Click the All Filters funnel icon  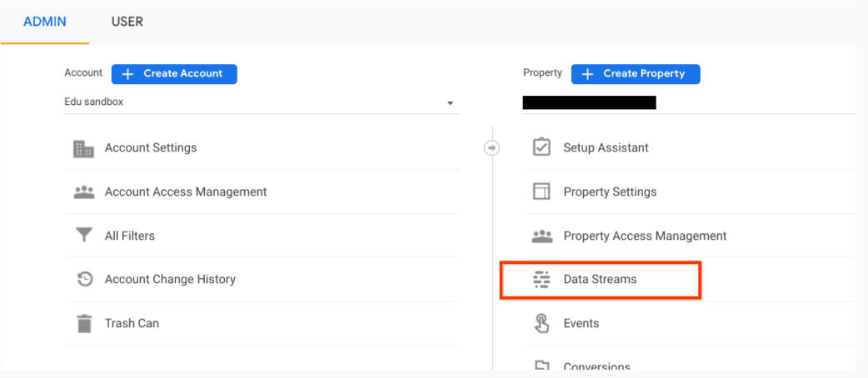[x=83, y=236]
